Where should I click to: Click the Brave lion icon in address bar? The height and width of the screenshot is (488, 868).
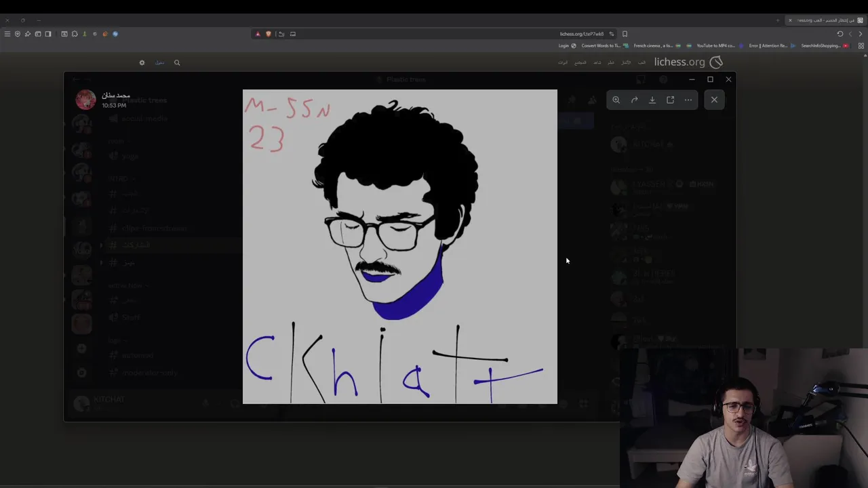coord(269,34)
